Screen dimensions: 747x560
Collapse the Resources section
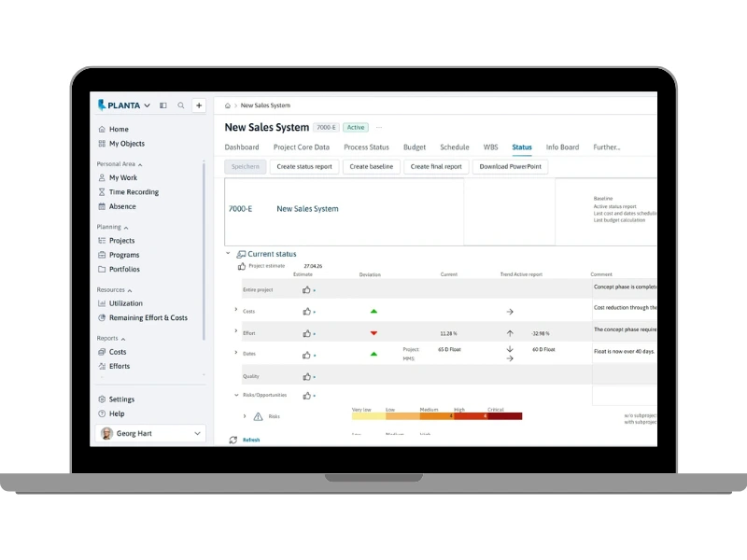(114, 289)
